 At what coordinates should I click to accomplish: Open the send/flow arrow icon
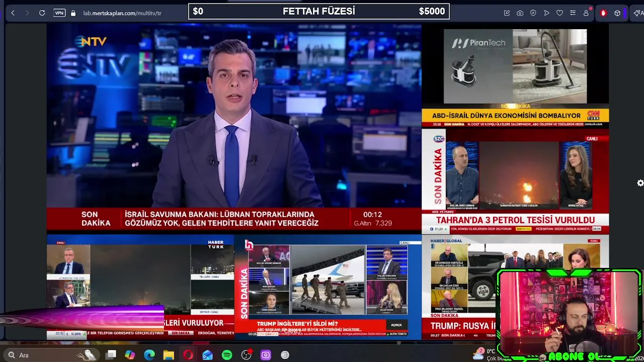pyautogui.click(x=546, y=13)
